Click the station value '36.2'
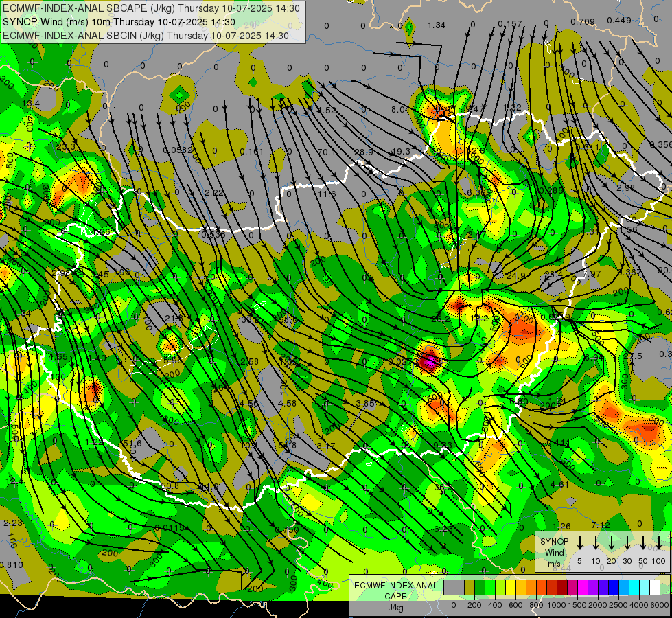This screenshot has width=672, height=618. click(x=443, y=488)
